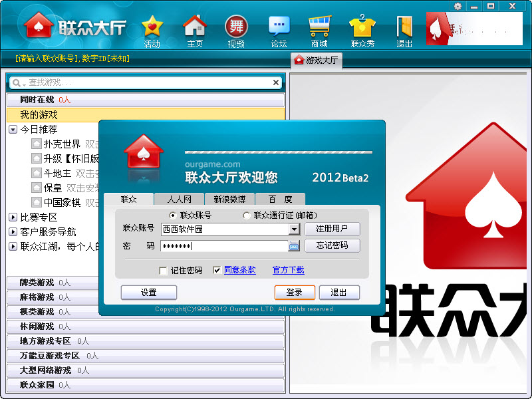
Task: Select 联众通行证 (邮箱) radio option
Action: (247, 215)
